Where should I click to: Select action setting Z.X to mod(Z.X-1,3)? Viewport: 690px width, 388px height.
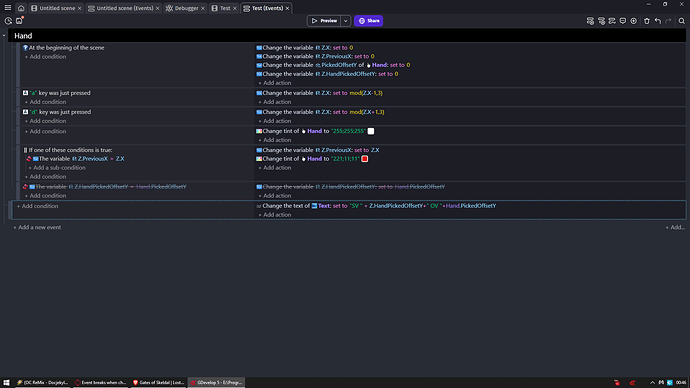pos(319,93)
